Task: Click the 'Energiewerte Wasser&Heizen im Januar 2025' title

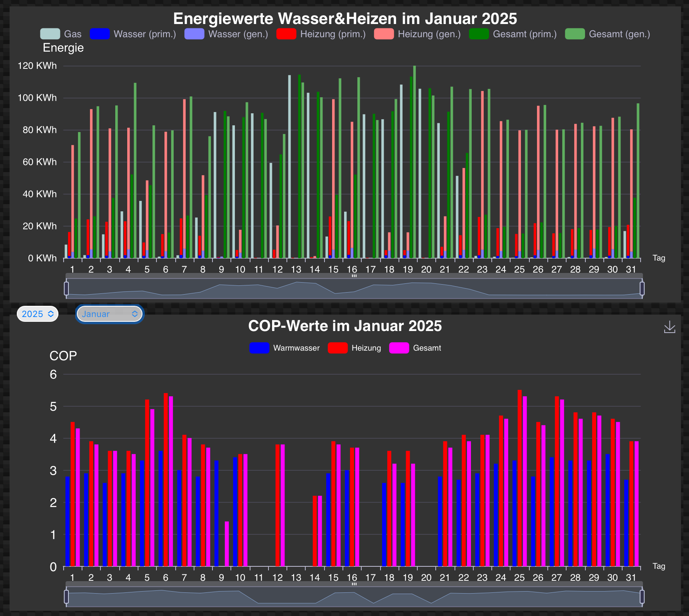Action: pos(345,19)
